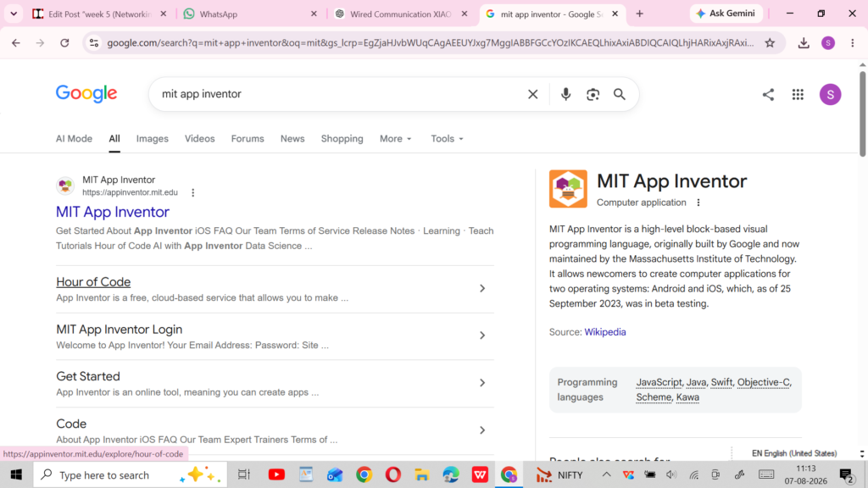
Task: Bookmark this page with the star icon
Action: click(770, 42)
